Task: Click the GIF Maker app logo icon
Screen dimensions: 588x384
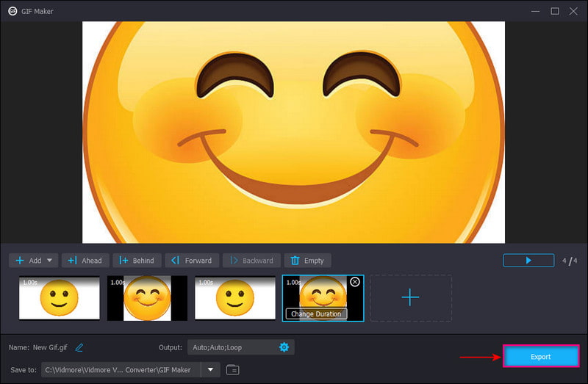Action: click(12, 11)
